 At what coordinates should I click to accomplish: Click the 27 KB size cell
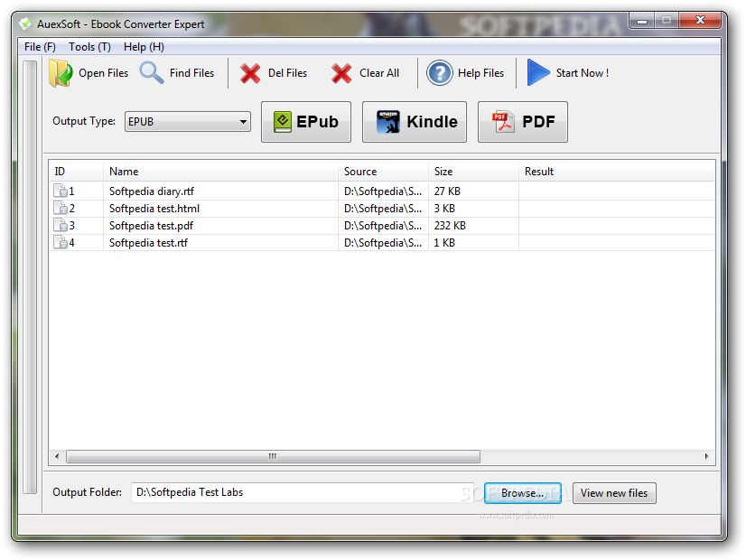[447, 191]
